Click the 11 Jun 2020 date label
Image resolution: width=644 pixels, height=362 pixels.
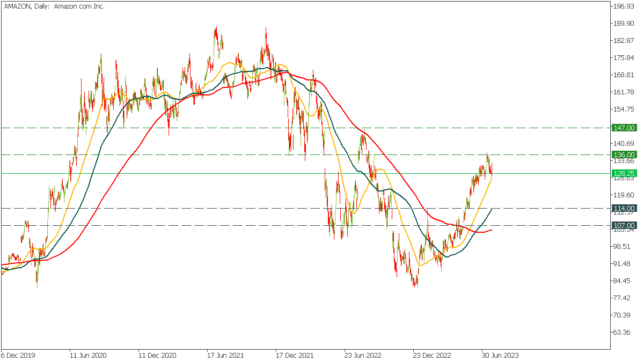[x=88, y=355]
